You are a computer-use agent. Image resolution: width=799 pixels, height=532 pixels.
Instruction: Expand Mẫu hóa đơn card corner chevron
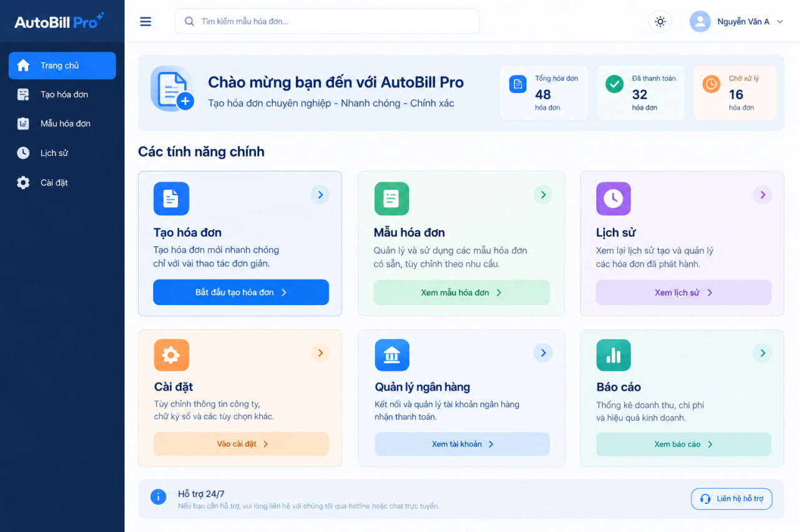point(543,195)
